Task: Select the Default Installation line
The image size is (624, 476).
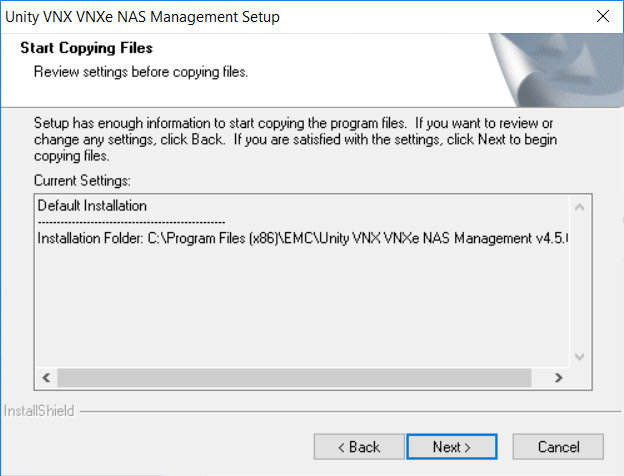Action: (x=92, y=205)
